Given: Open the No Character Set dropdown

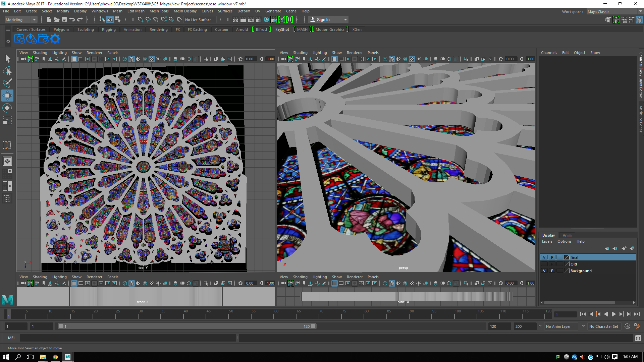Looking at the screenshot, I should 604,326.
